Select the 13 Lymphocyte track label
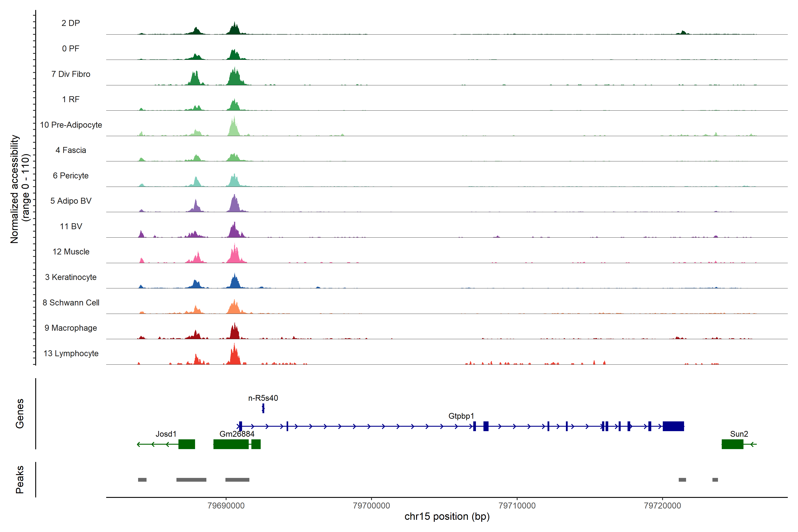This screenshot has height=532, width=798. pyautogui.click(x=71, y=354)
